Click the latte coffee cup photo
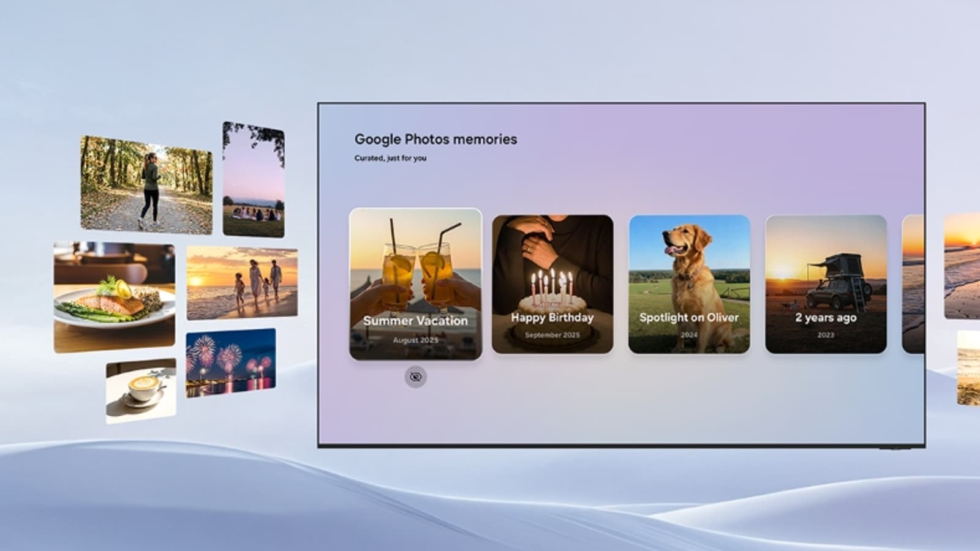This screenshot has height=551, width=980. pyautogui.click(x=141, y=391)
